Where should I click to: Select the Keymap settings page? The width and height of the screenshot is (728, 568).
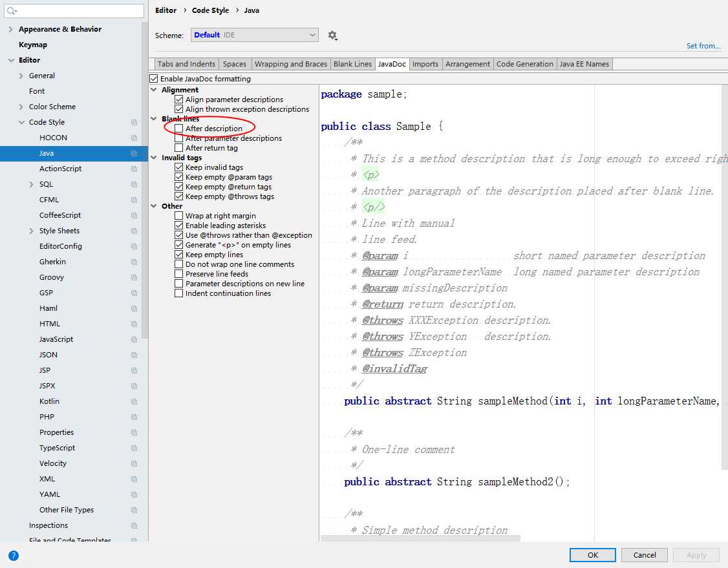33,45
